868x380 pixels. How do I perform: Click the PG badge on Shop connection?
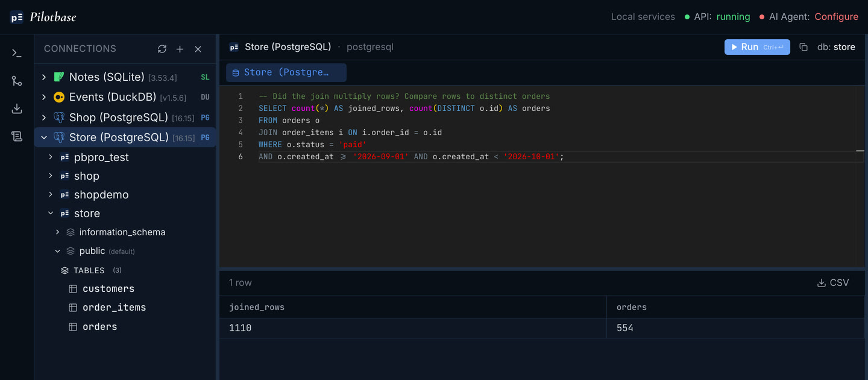tap(205, 118)
